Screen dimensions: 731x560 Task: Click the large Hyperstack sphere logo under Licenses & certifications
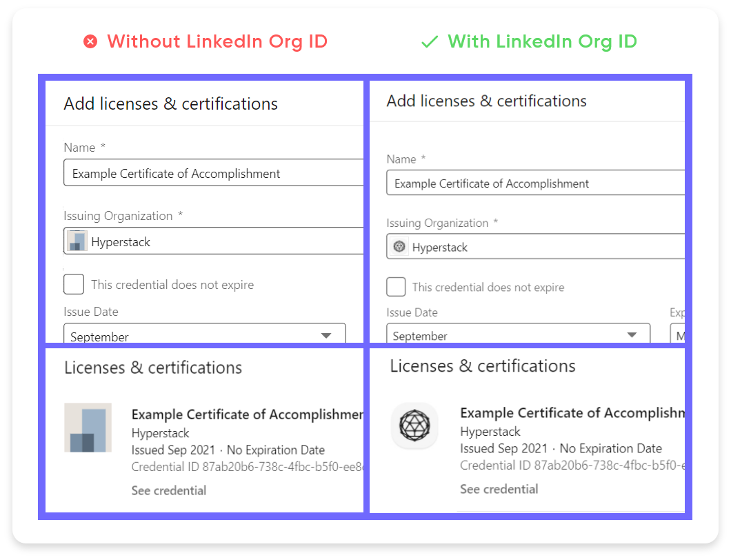tap(414, 426)
